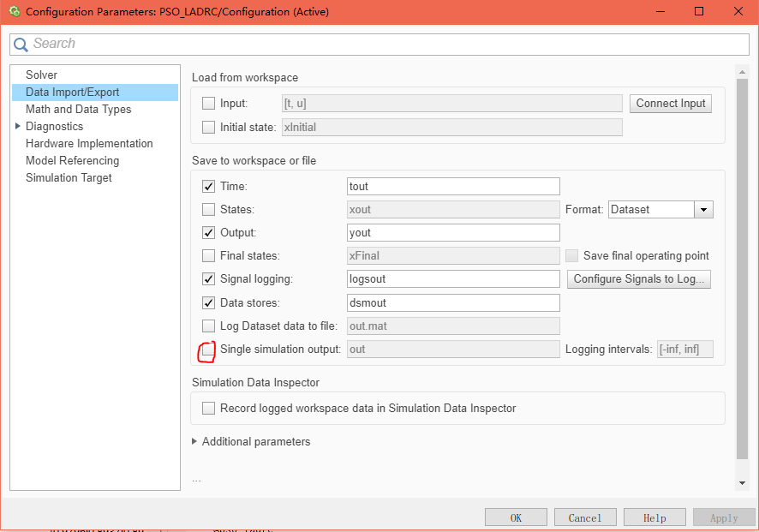
Task: Uncheck the Data stores checkbox
Action: pos(209,303)
